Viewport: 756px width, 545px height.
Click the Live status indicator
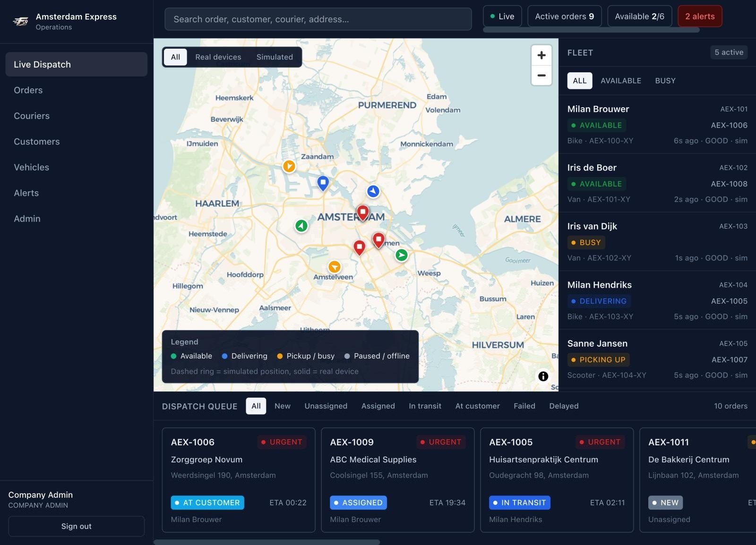[x=502, y=16]
